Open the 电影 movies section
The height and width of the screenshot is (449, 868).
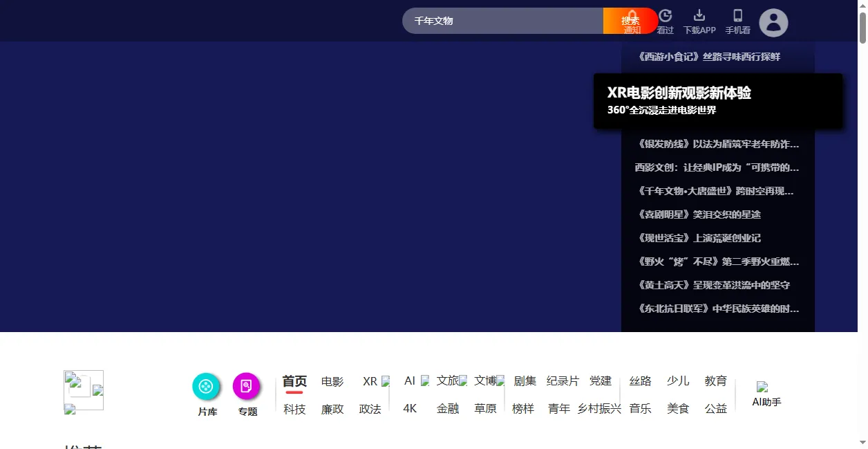pos(332,380)
